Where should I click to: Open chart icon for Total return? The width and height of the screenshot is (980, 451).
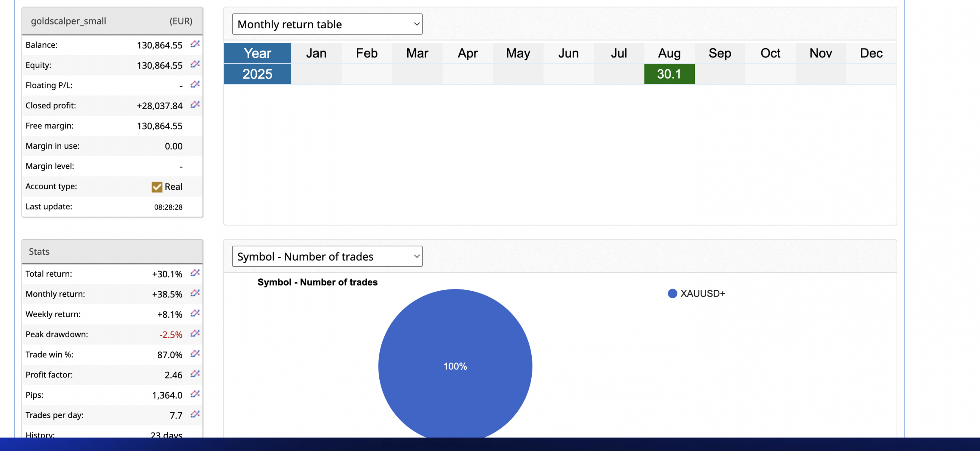click(195, 273)
